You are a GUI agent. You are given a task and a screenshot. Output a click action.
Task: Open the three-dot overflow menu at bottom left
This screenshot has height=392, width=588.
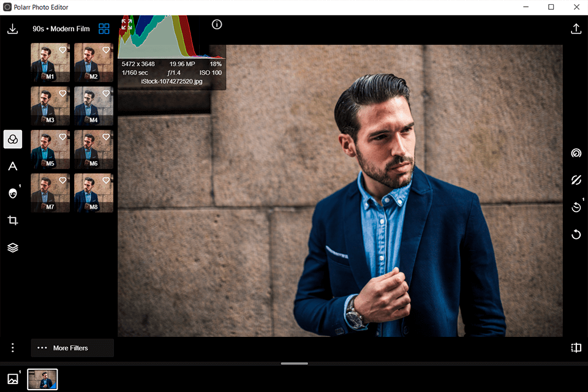pyautogui.click(x=12, y=347)
